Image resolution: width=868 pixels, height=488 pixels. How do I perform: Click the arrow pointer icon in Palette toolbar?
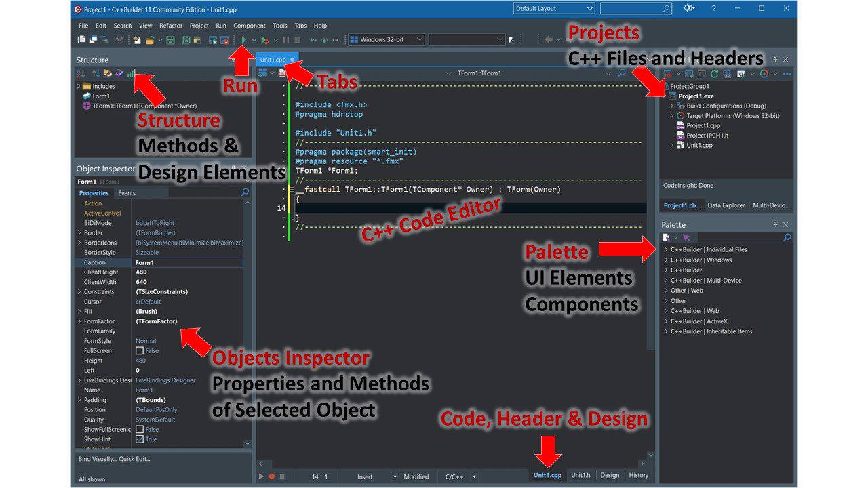(686, 237)
